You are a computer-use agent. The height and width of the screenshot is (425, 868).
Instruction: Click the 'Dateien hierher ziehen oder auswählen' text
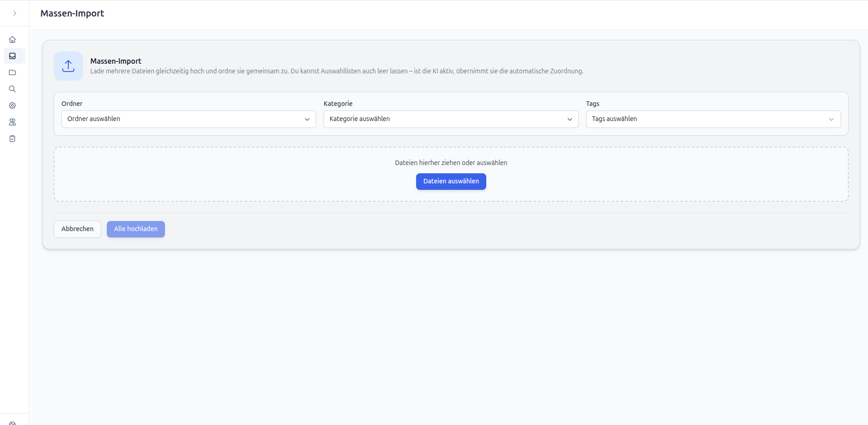451,163
